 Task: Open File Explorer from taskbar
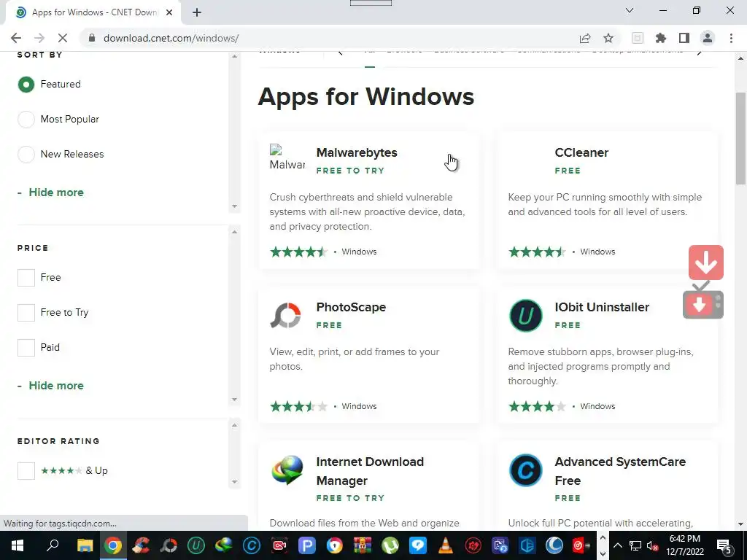[x=85, y=545]
